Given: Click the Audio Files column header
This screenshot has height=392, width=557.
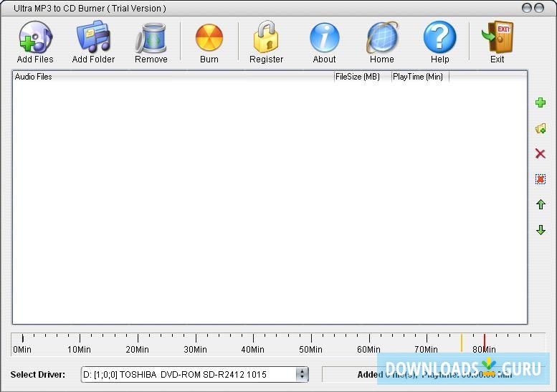Looking at the screenshot, I should point(173,77).
